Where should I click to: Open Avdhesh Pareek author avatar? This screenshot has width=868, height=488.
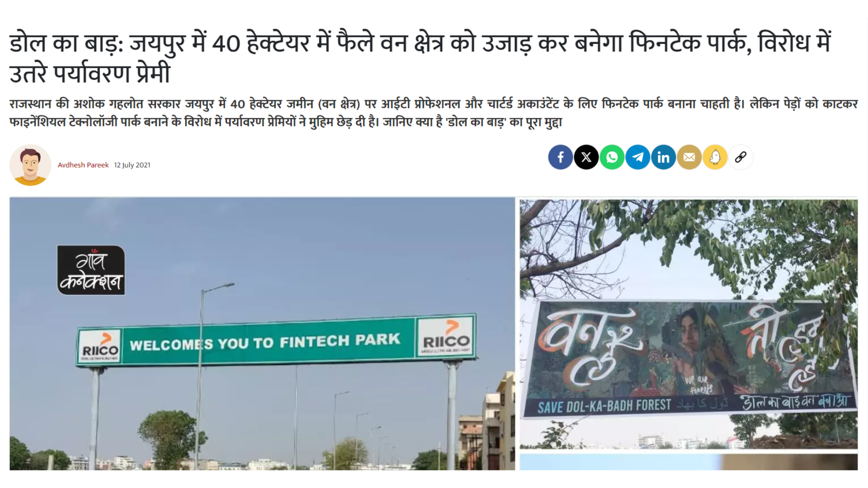pyautogui.click(x=30, y=165)
